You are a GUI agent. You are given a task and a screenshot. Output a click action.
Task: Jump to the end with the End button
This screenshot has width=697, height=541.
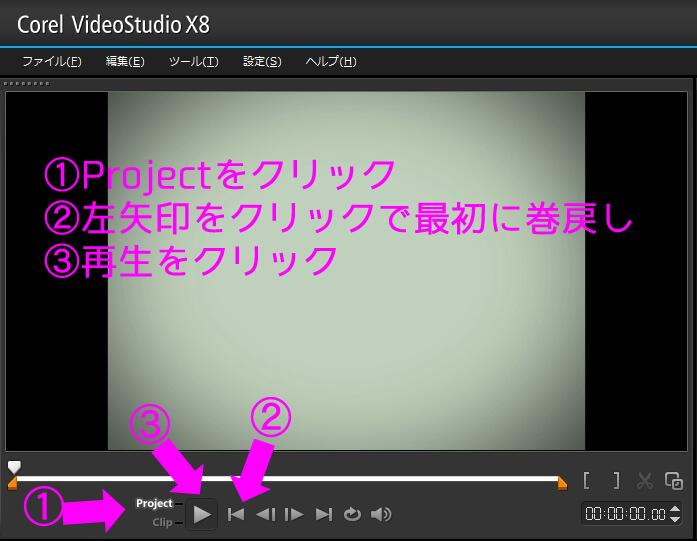pos(324,514)
